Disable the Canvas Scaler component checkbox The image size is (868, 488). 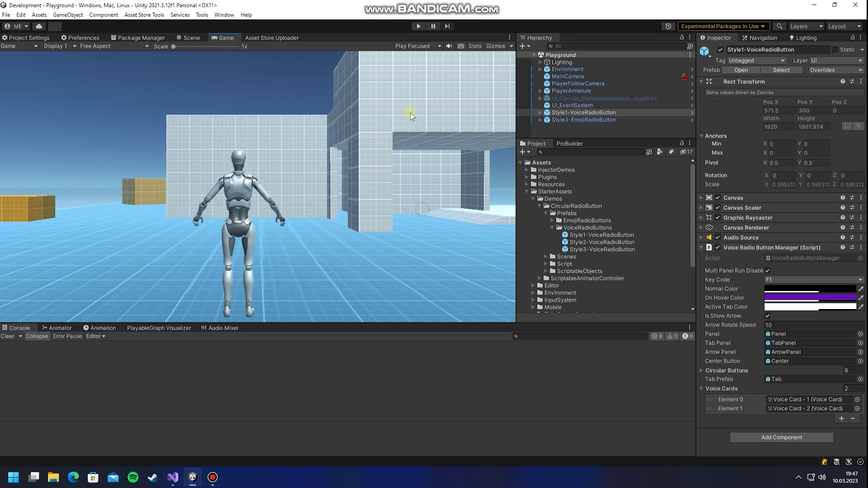(717, 208)
